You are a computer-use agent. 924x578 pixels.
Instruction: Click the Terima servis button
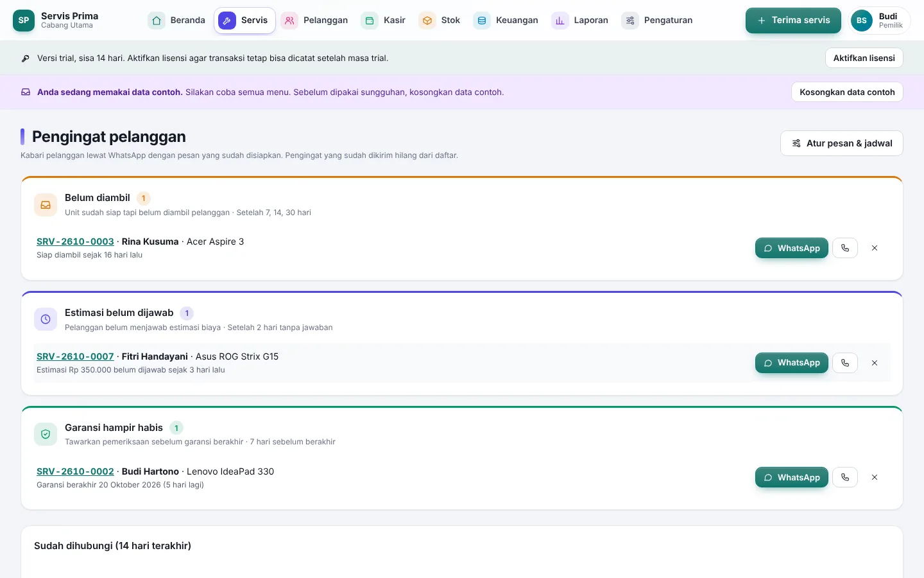[x=793, y=21]
